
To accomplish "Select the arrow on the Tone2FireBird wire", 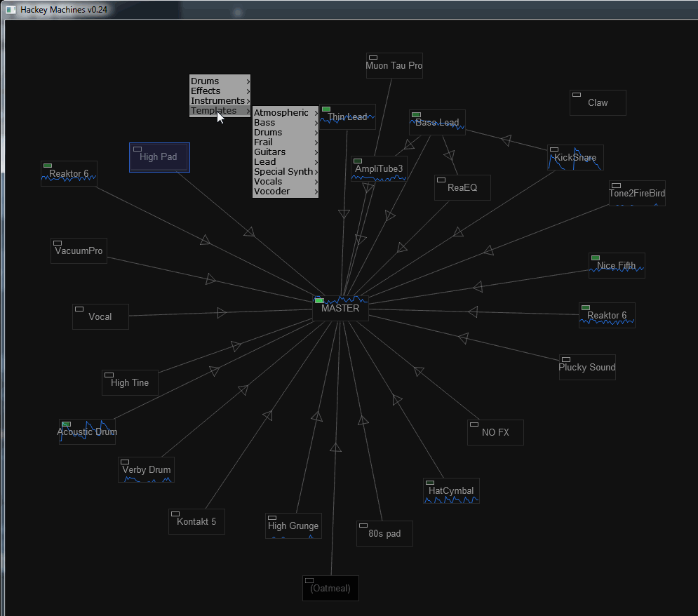I will pyautogui.click(x=489, y=250).
